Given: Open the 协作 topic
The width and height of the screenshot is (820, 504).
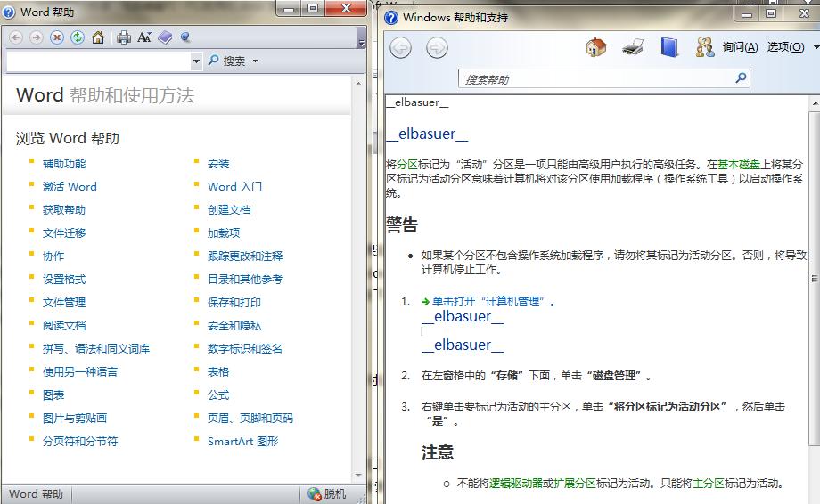Looking at the screenshot, I should pyautogui.click(x=53, y=256).
